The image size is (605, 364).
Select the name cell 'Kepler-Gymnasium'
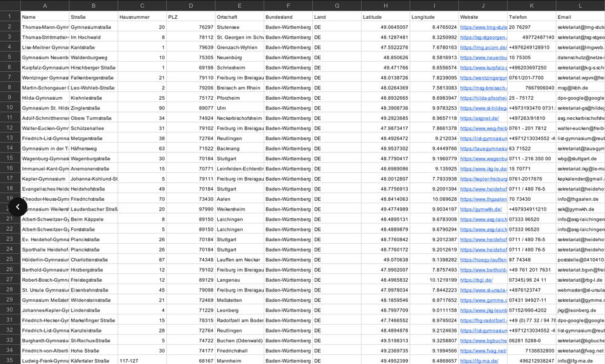45,179
